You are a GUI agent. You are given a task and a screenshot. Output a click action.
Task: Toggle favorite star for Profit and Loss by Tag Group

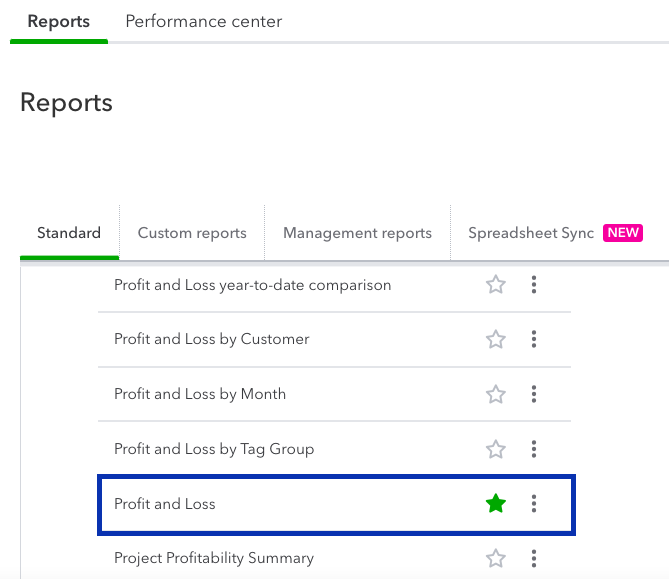pyautogui.click(x=496, y=449)
